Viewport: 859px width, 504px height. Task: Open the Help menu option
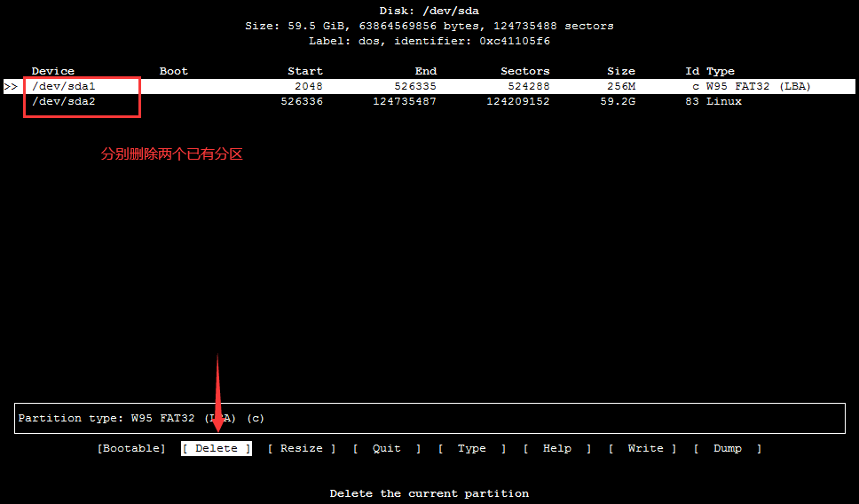pyautogui.click(x=556, y=448)
